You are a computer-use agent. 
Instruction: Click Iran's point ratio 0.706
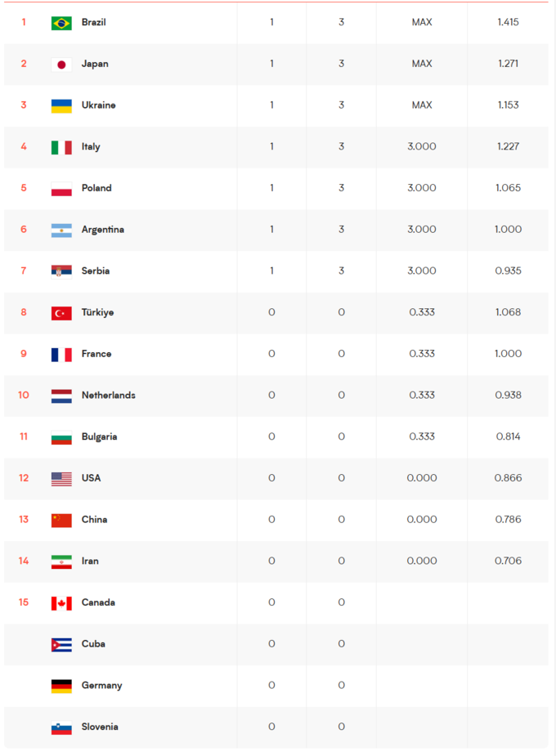[x=508, y=561]
